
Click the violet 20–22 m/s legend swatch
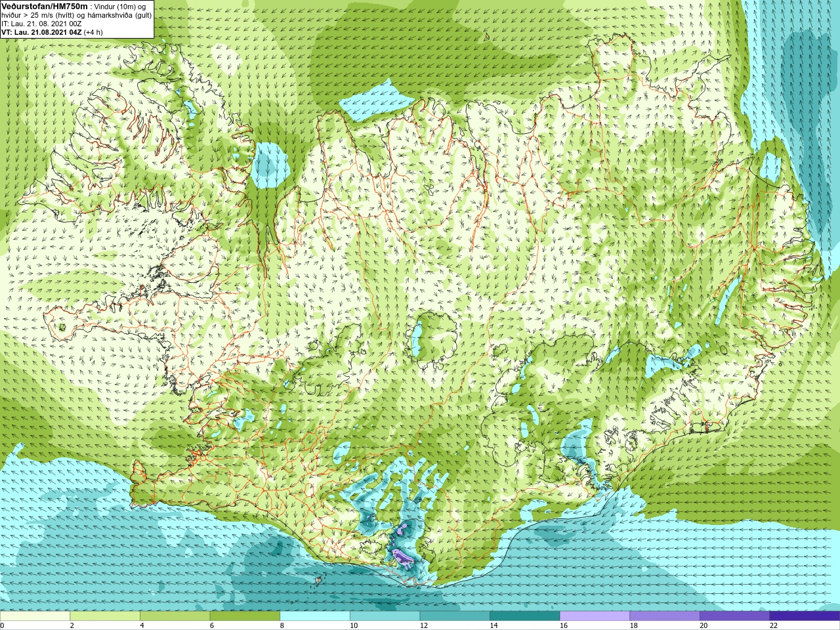click(x=735, y=616)
